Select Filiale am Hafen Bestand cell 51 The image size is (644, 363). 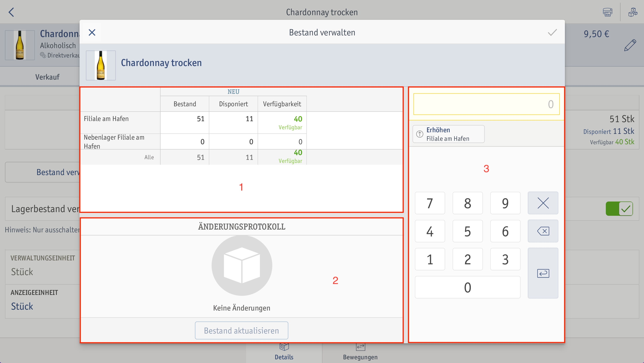[185, 123]
